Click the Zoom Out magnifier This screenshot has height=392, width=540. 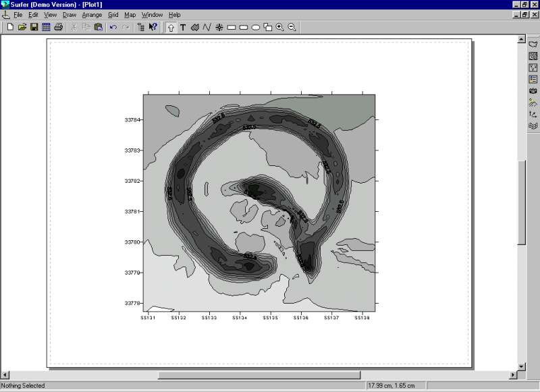[292, 27]
